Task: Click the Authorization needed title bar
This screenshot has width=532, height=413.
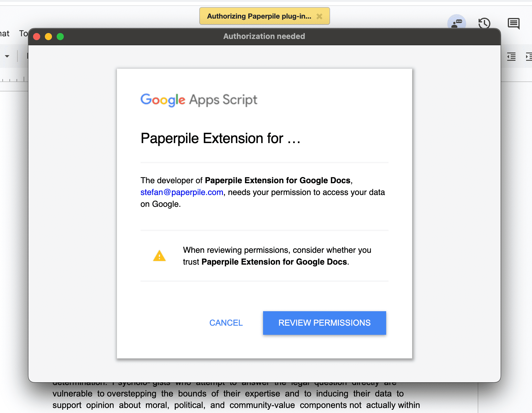Action: (x=264, y=36)
